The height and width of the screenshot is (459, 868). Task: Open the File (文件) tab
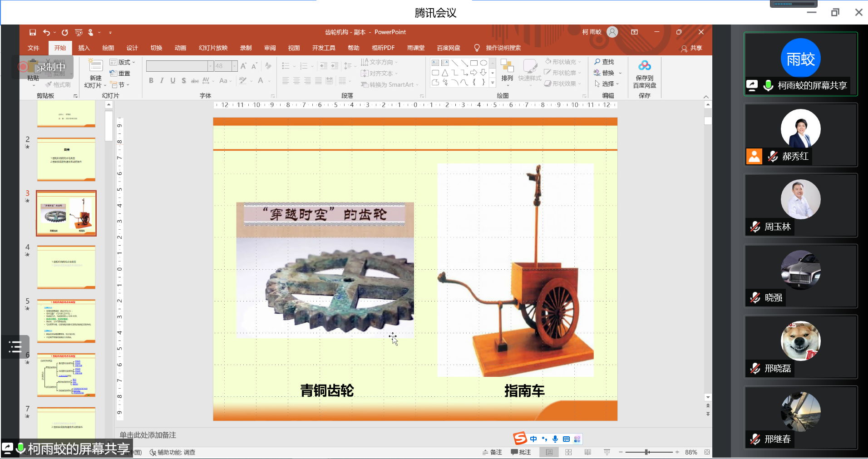[34, 48]
